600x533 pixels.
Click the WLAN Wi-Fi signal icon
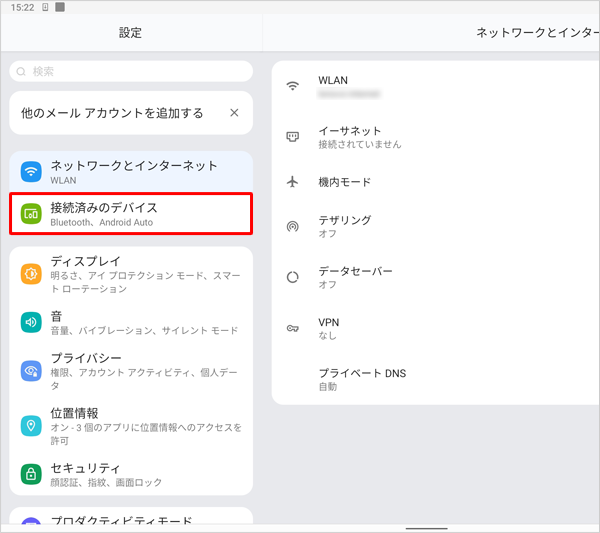point(293,86)
